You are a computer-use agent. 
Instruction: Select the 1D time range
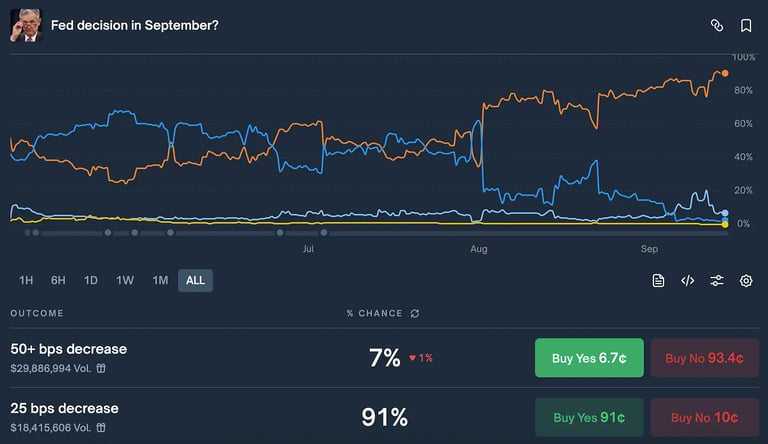coord(91,280)
